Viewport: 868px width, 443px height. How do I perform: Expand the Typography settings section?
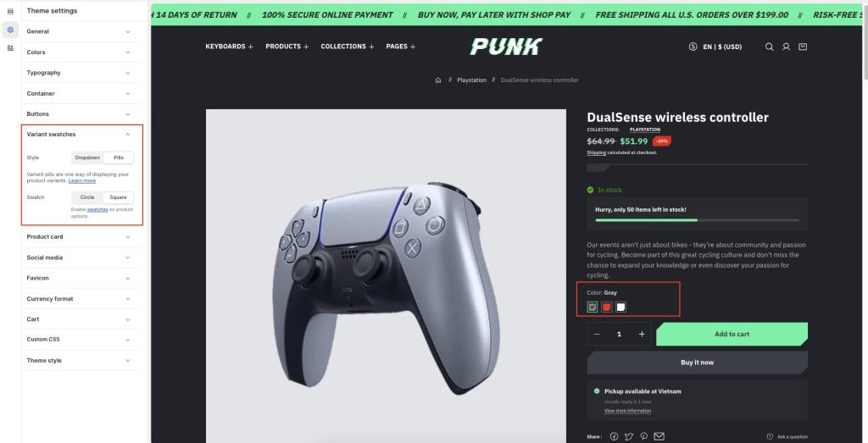click(x=79, y=73)
